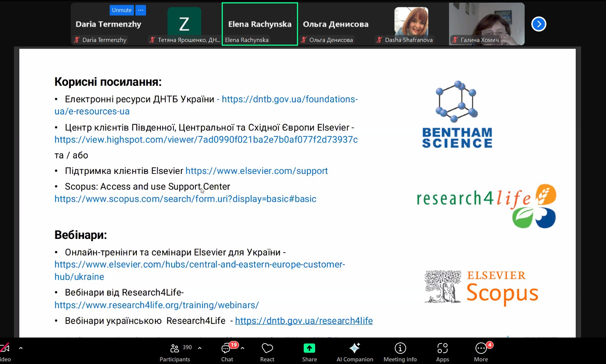Open the More options menu
The image size is (606, 364).
tap(481, 352)
